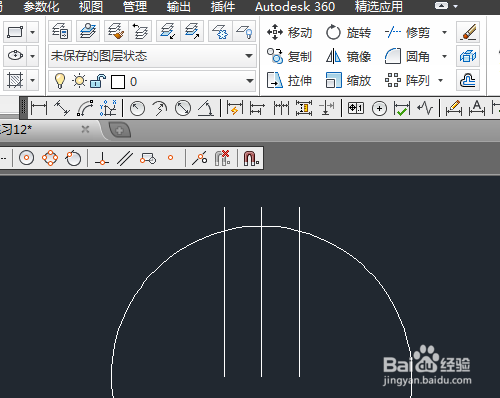Select the Angular dimension tool
The width and height of the screenshot is (500, 398).
(206, 109)
